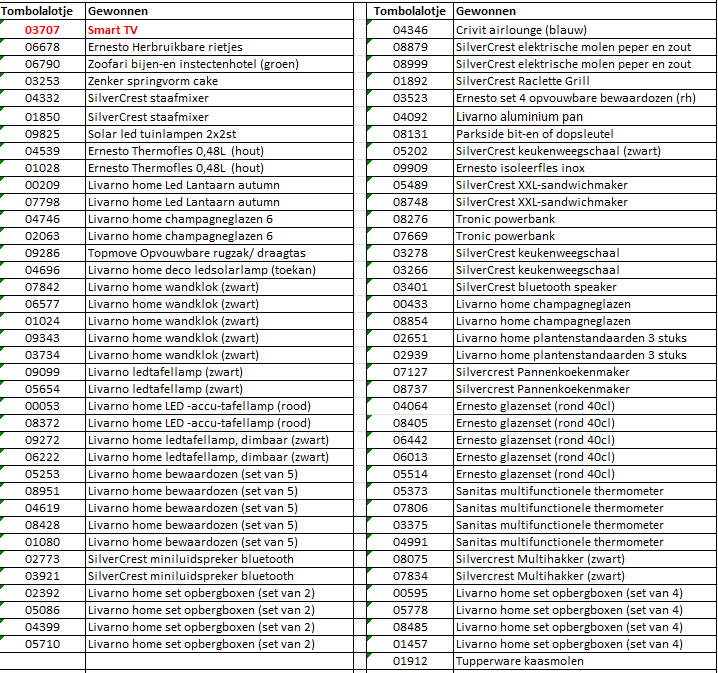Image resolution: width=718 pixels, height=673 pixels.
Task: Select lot number 01850
Action: click(42, 117)
